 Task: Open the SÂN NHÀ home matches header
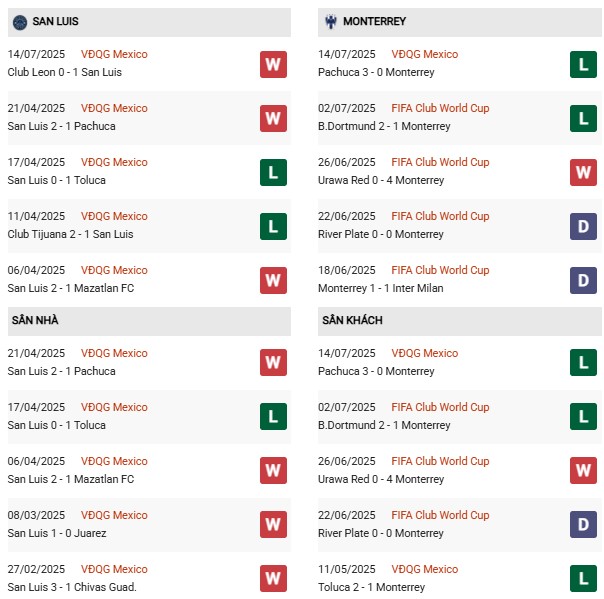pos(38,320)
